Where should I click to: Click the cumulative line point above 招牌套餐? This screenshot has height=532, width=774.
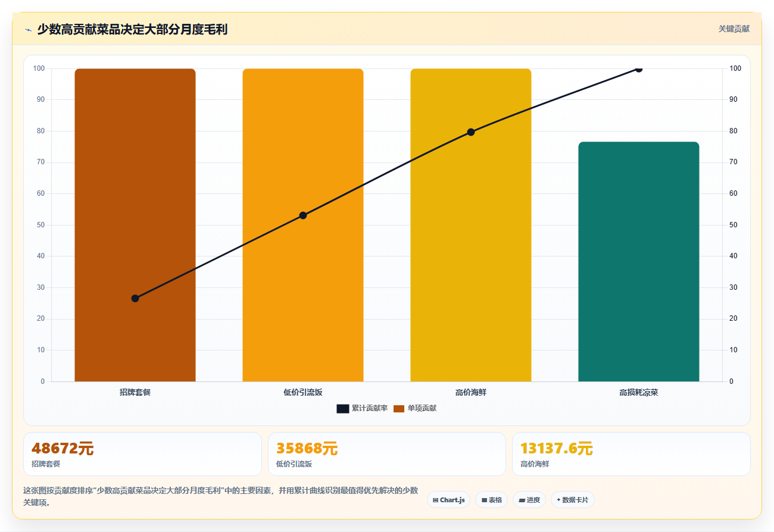[x=135, y=298]
